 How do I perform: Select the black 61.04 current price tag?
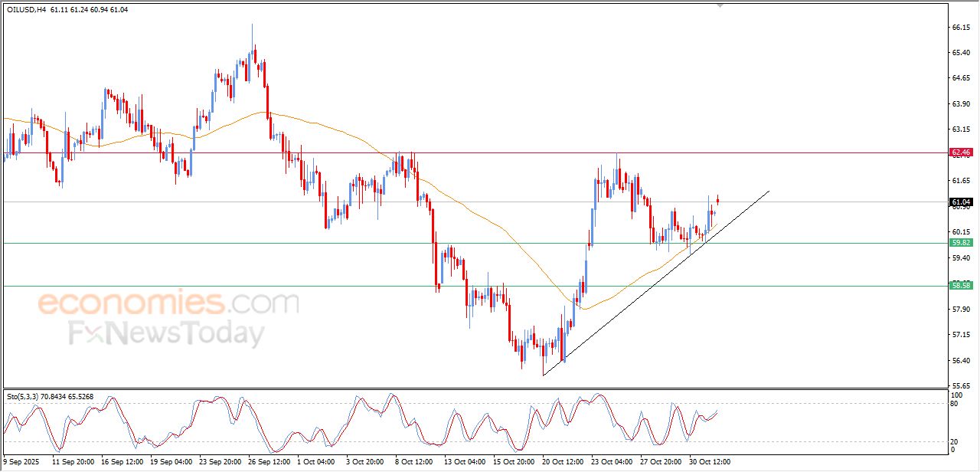[961, 202]
